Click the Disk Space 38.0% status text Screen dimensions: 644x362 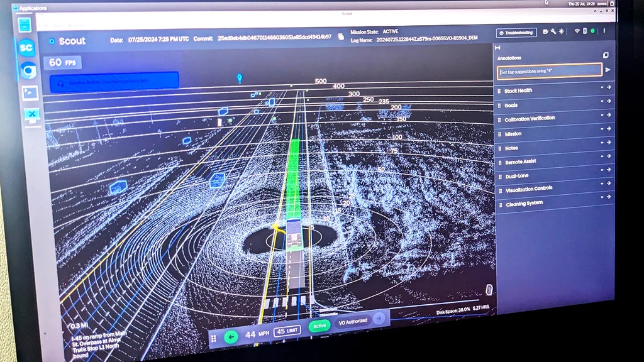tap(453, 311)
